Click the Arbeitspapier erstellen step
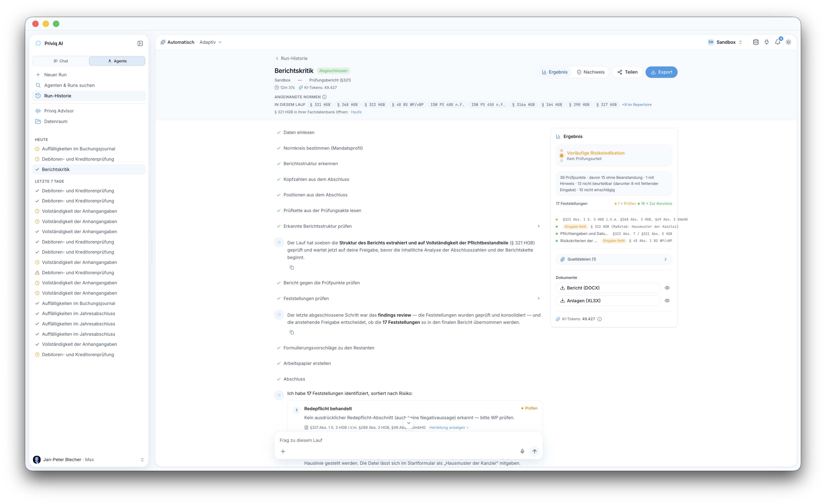The image size is (826, 504). coord(307,363)
